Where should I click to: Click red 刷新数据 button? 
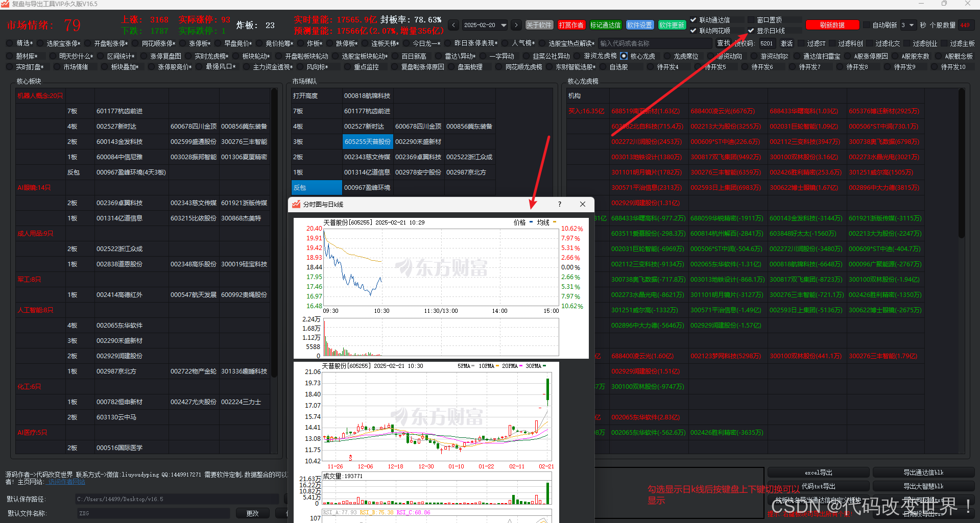pos(832,25)
